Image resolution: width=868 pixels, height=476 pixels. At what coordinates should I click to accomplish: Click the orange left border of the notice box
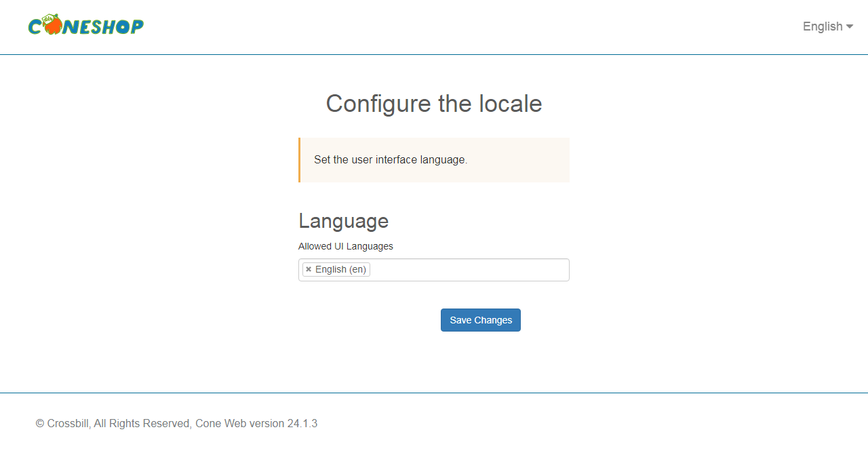coord(299,160)
